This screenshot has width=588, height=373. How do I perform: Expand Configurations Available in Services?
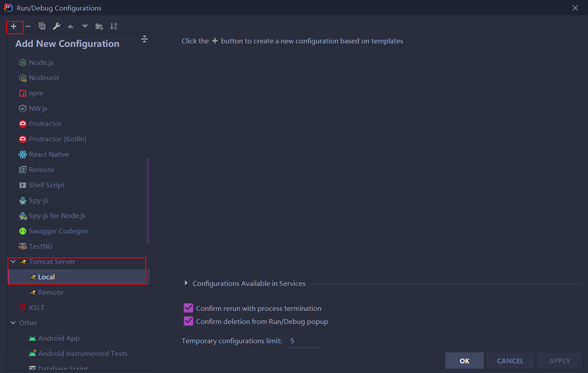point(186,283)
